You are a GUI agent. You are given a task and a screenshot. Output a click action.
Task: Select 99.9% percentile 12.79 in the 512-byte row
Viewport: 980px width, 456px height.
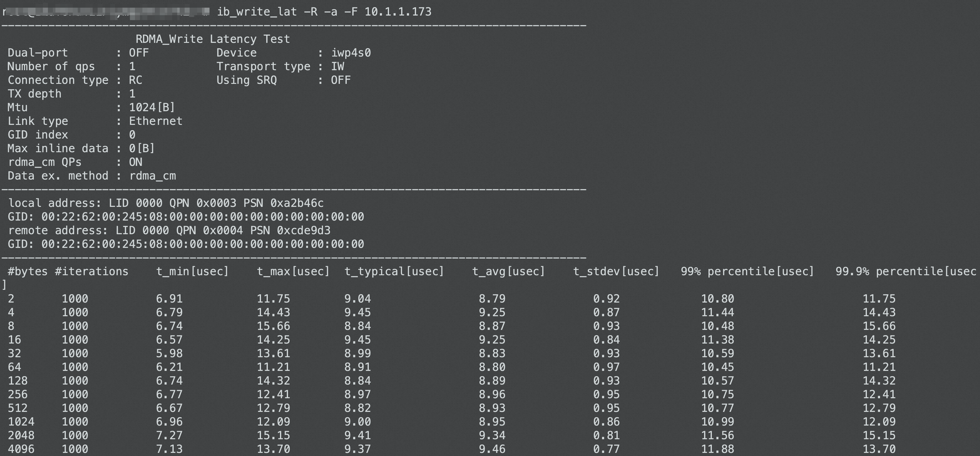click(879, 408)
